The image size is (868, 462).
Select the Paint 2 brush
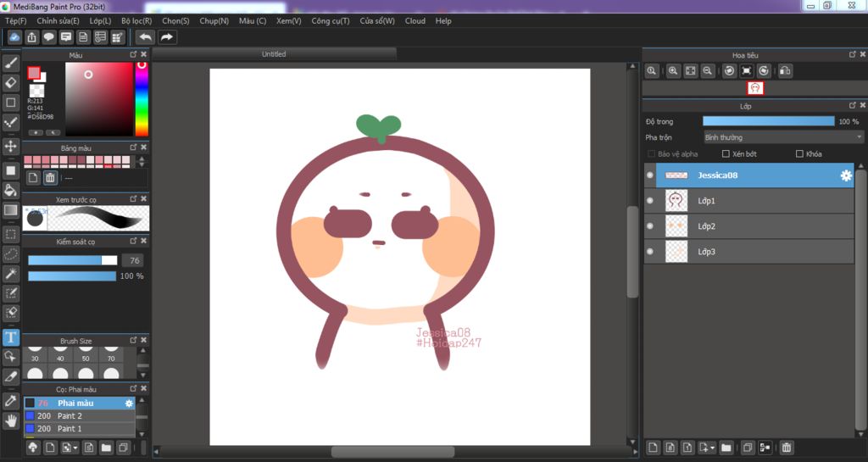79,415
